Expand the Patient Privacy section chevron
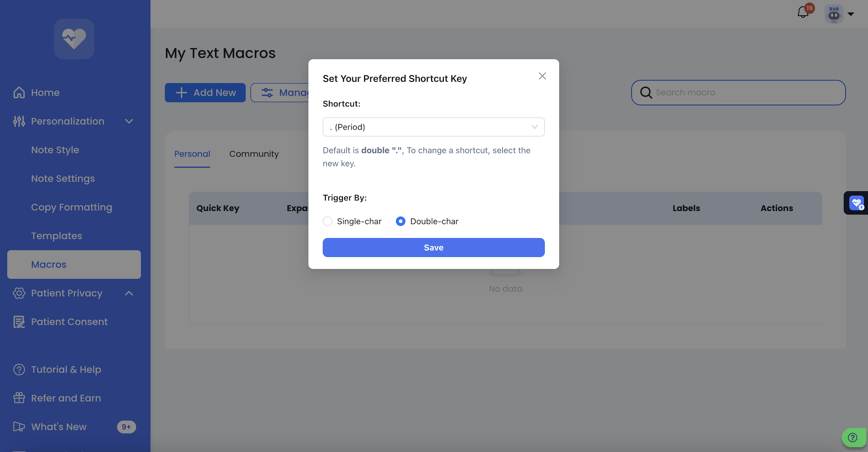868x452 pixels. point(129,293)
